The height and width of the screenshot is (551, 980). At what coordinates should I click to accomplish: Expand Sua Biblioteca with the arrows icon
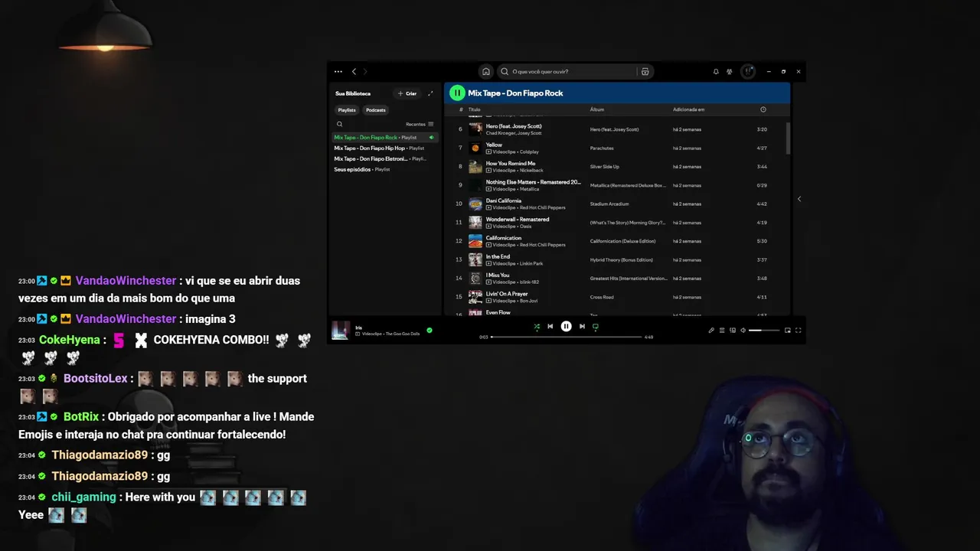click(x=430, y=93)
